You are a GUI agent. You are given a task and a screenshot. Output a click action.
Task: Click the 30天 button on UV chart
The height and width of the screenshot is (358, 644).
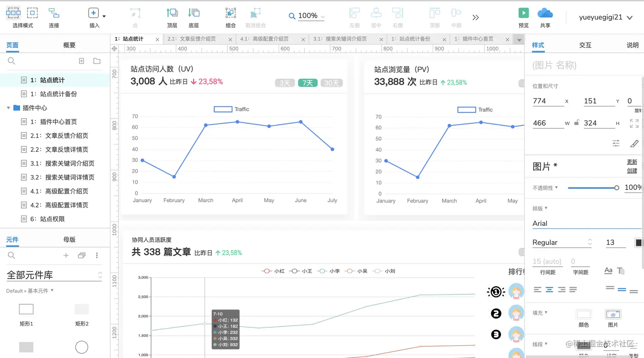click(331, 83)
